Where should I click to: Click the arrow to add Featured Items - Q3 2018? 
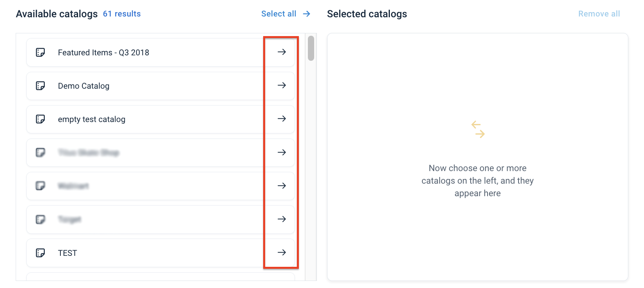pos(282,52)
